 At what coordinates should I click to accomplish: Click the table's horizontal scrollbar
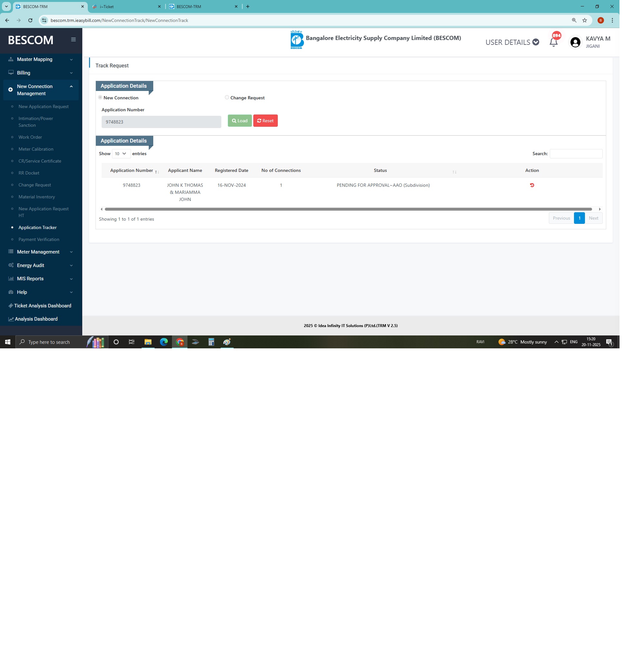348,209
